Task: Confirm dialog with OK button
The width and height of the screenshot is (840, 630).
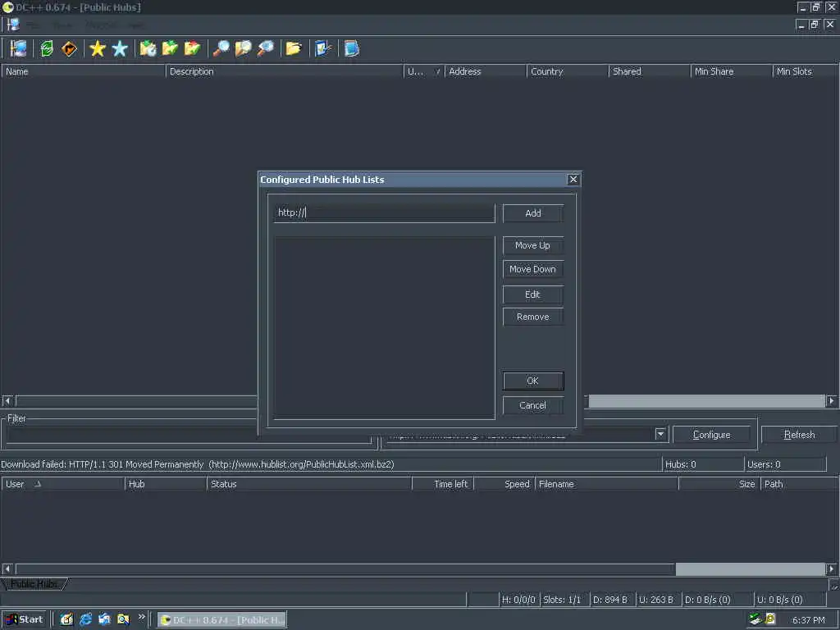Action: (533, 381)
